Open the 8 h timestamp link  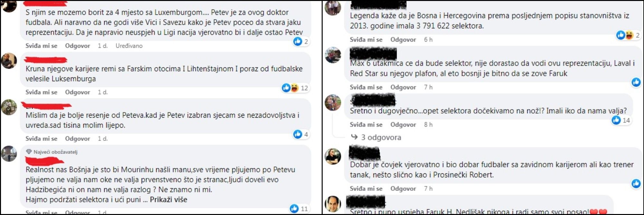coord(428,125)
